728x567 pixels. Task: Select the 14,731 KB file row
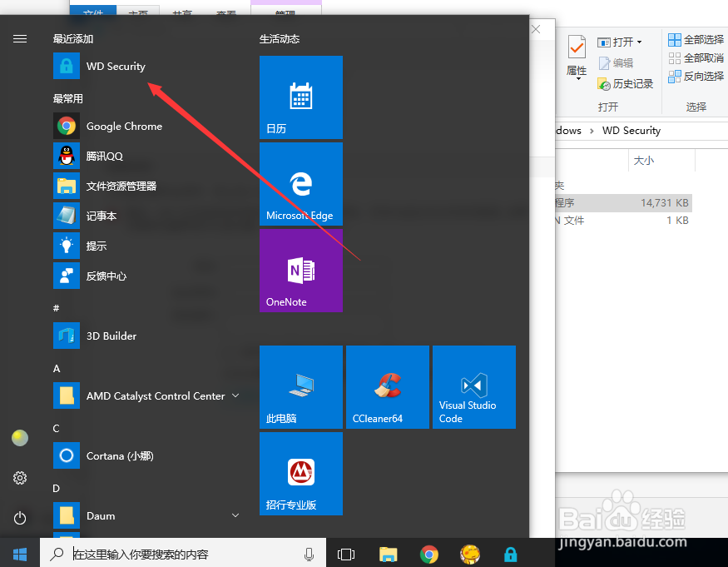tap(623, 202)
